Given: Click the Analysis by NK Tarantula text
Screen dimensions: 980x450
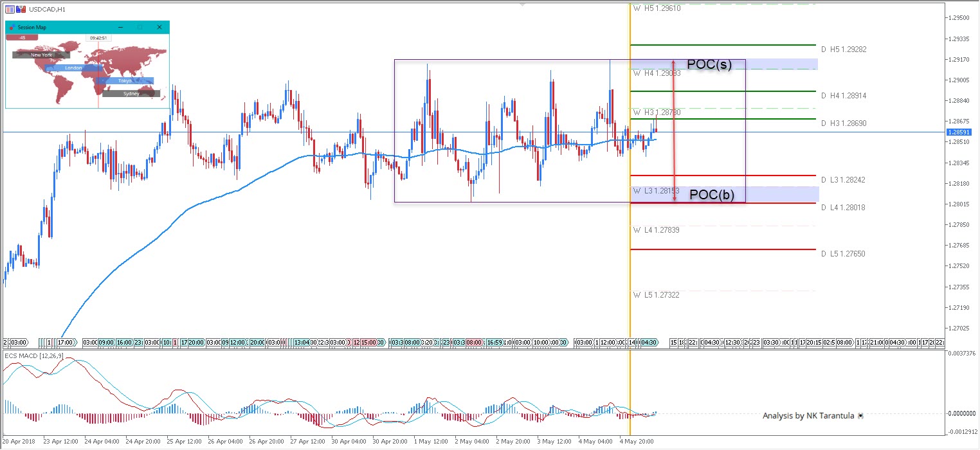Looking at the screenshot, I should pos(808,416).
